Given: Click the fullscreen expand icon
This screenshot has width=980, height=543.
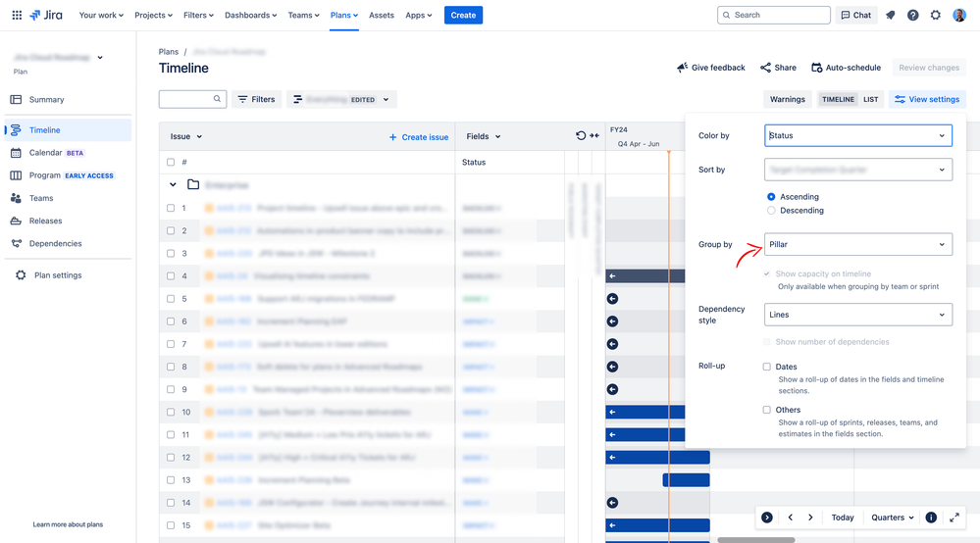Looking at the screenshot, I should (x=954, y=518).
